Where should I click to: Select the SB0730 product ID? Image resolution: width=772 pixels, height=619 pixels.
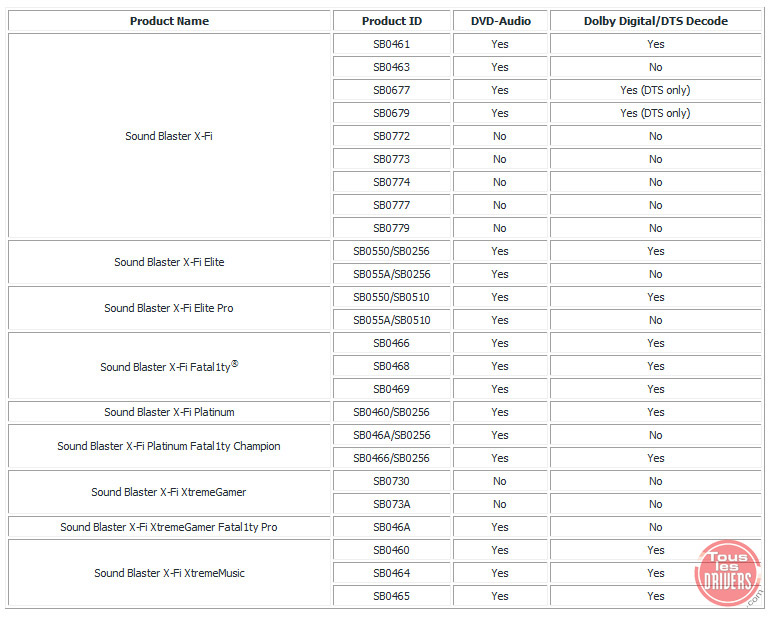(x=391, y=481)
